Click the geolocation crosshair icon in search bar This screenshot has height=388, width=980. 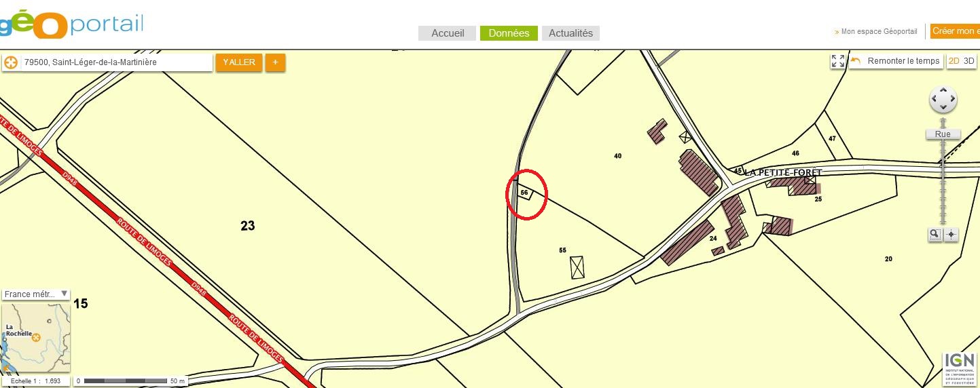coord(10,62)
